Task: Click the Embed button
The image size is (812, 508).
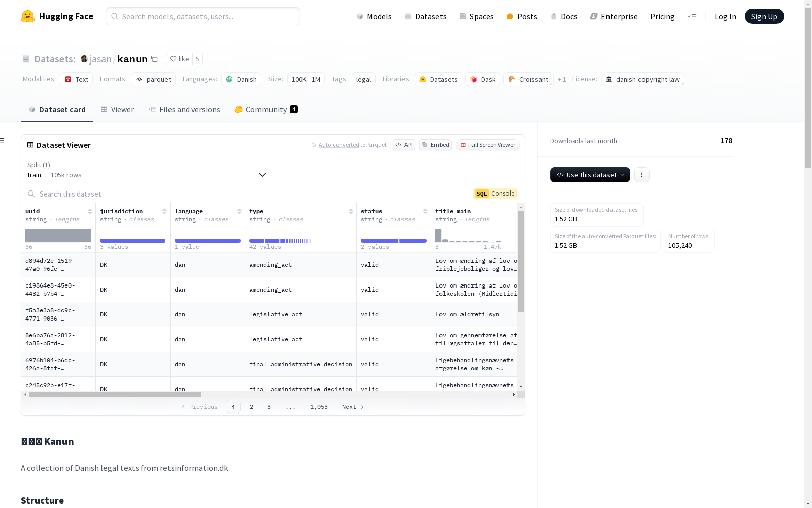Action: [435, 145]
